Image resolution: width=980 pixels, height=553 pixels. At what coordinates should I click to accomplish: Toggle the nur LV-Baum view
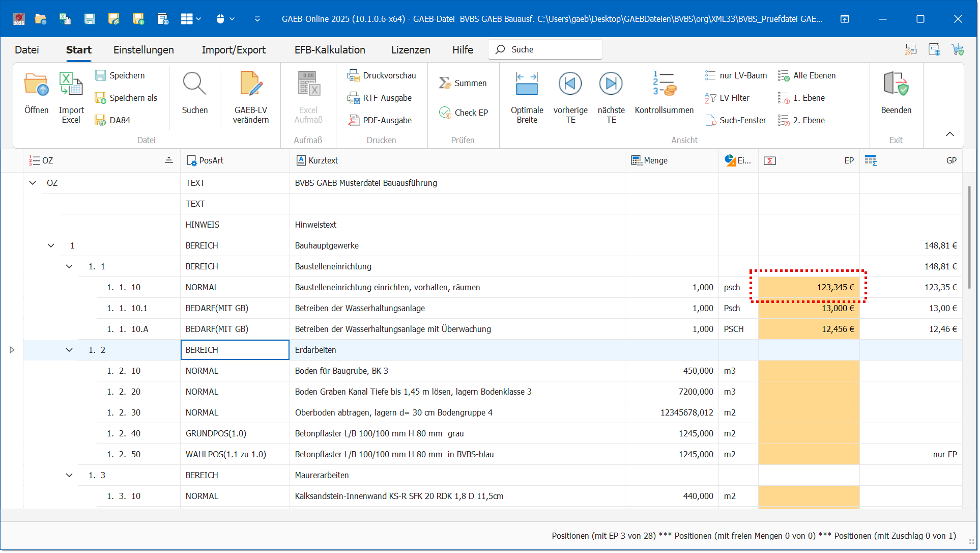[x=736, y=75]
